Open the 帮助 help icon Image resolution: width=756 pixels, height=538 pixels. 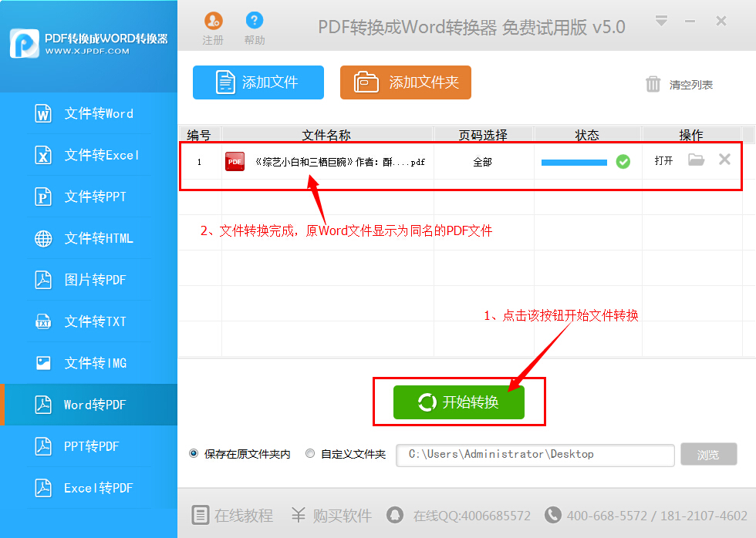254,20
